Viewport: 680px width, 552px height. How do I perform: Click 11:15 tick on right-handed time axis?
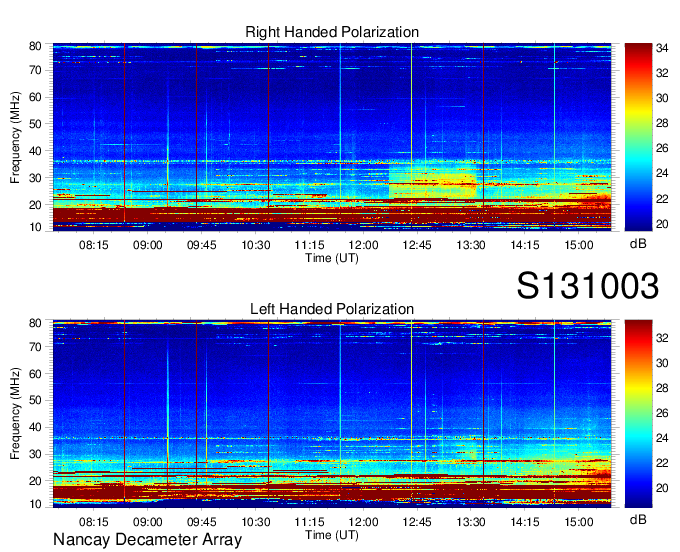(310, 245)
